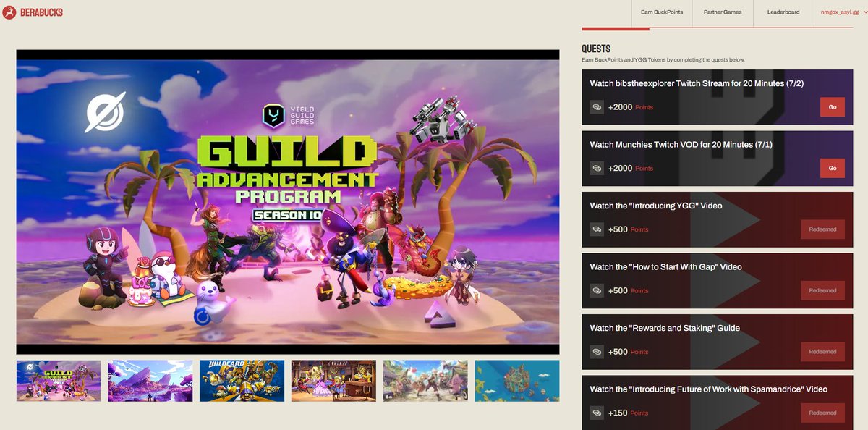868x430 pixels.
Task: Click 'Watch the How to Start With Gap Video' title
Action: 665,267
